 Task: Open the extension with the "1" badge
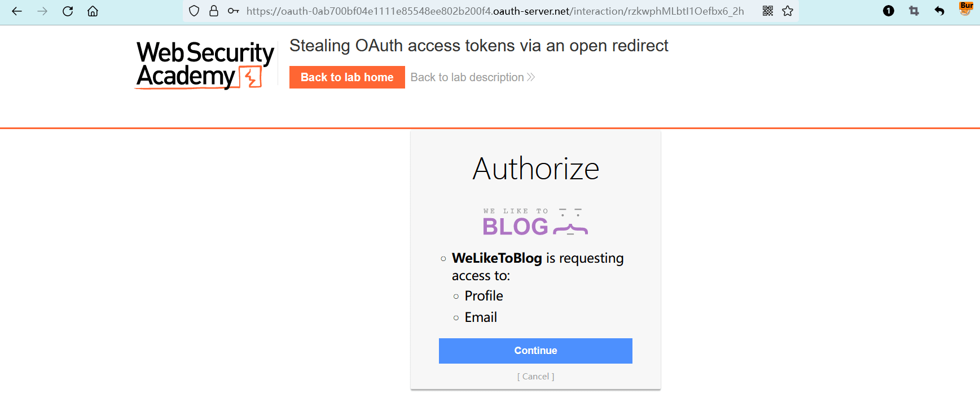[x=889, y=11]
